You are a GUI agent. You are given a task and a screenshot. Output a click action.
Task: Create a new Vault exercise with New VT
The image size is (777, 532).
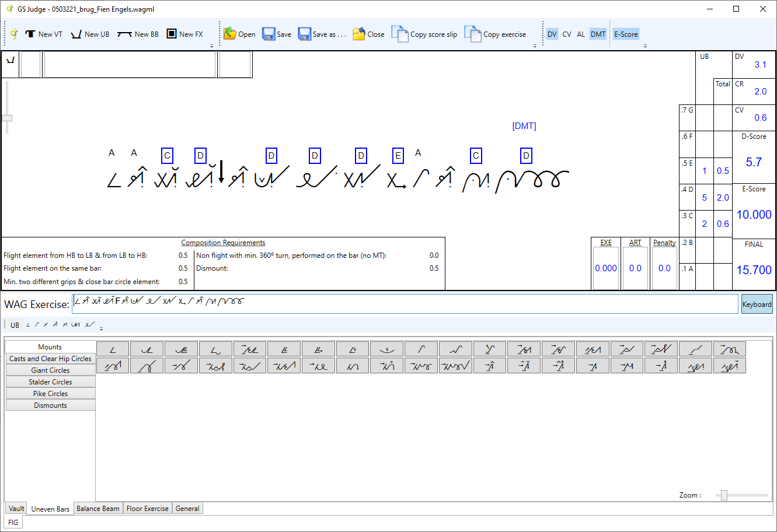tap(44, 34)
